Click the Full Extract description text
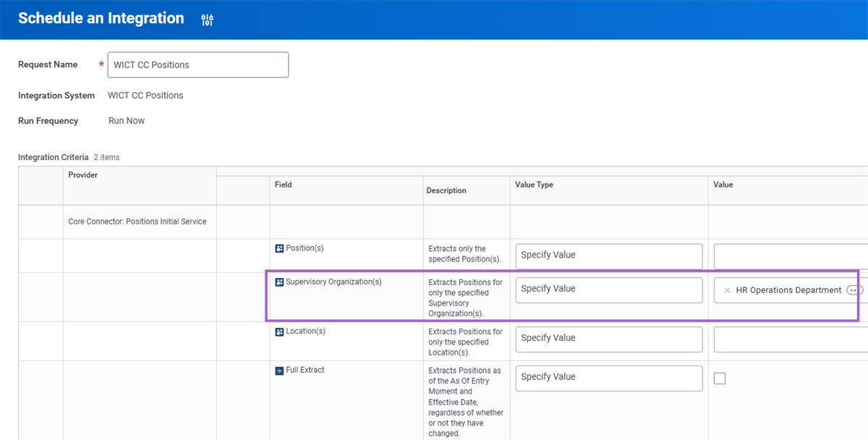This screenshot has height=440, width=868. (x=466, y=402)
